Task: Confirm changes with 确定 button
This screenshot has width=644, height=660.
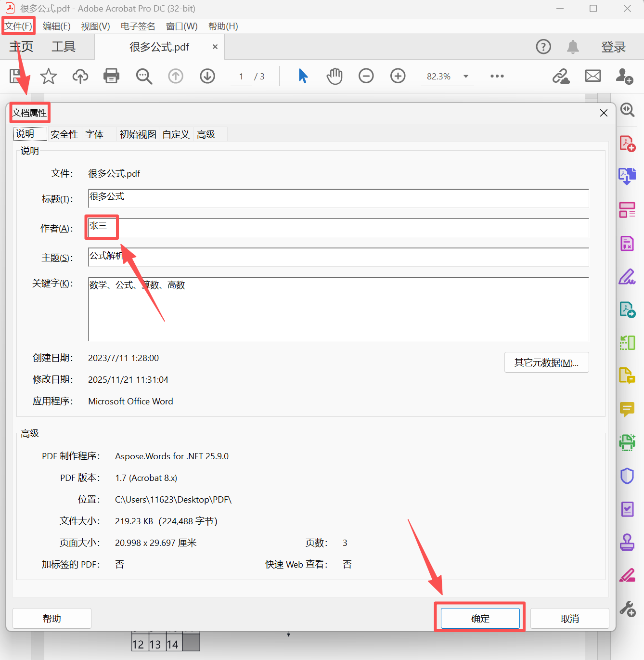Action: (479, 618)
